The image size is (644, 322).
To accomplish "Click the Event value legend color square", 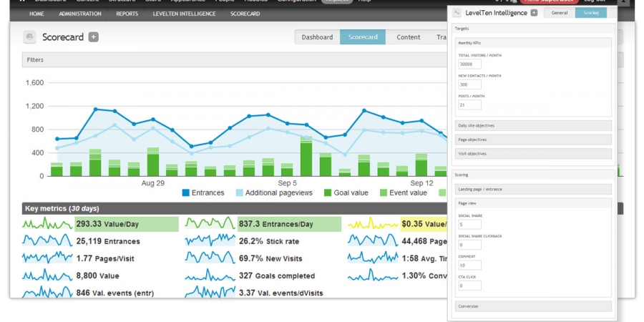I will point(383,192).
